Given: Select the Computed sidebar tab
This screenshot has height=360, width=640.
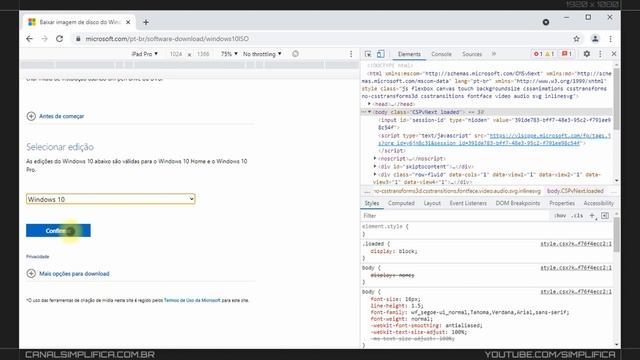Looking at the screenshot, I should [401, 203].
